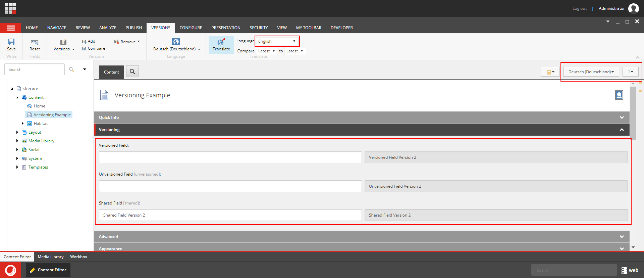Collapse the sitecore root tree node
644x278 pixels.
coord(12,89)
